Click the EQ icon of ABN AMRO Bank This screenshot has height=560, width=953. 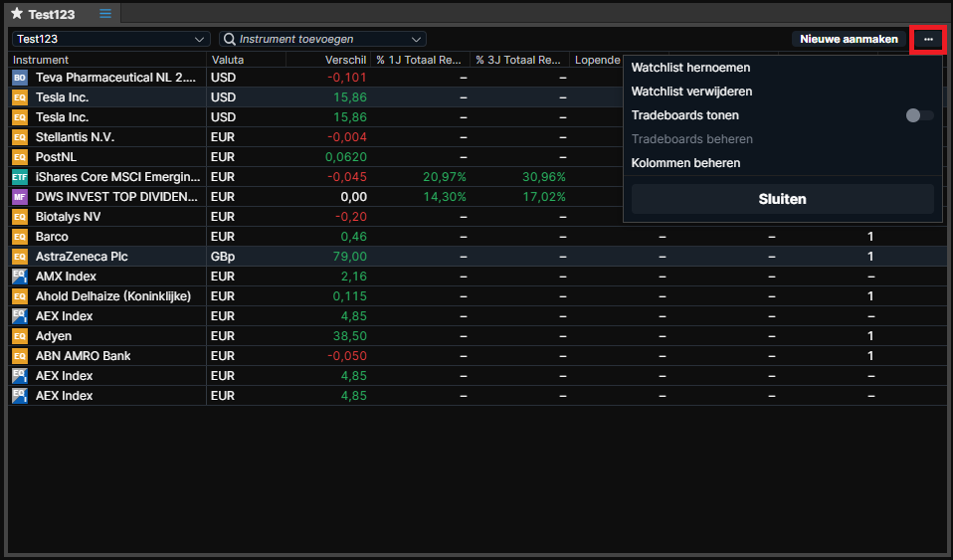[20, 356]
